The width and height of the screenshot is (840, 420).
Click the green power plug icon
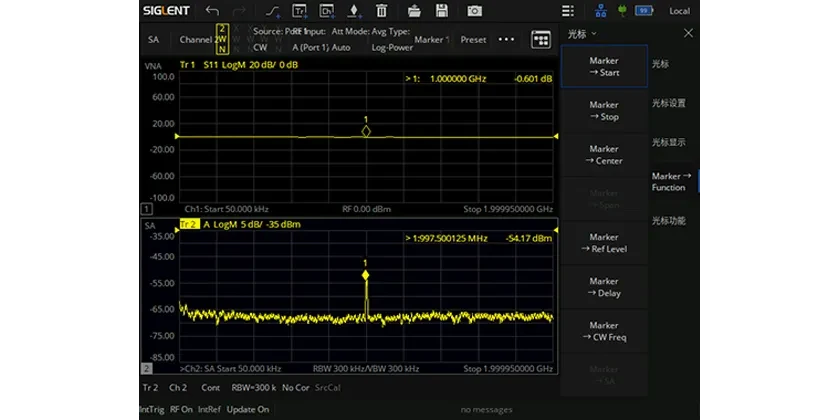[x=622, y=11]
